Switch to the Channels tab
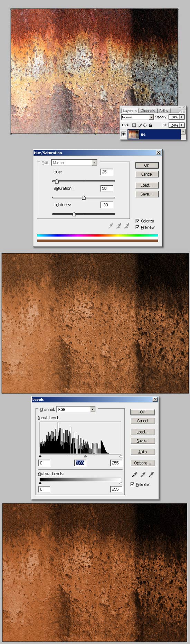 [148, 111]
